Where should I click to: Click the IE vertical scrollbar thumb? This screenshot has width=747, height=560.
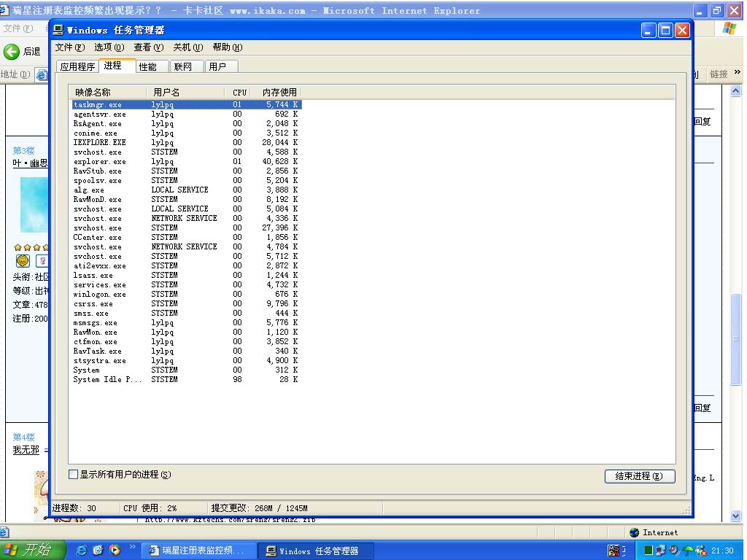click(x=735, y=339)
